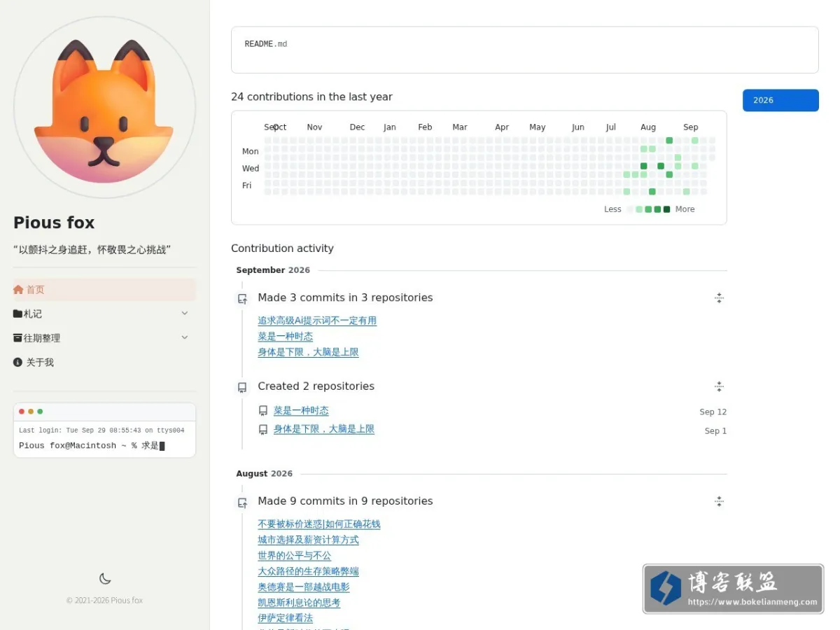Expand the 往期整理 submenu chevron

[x=185, y=337]
